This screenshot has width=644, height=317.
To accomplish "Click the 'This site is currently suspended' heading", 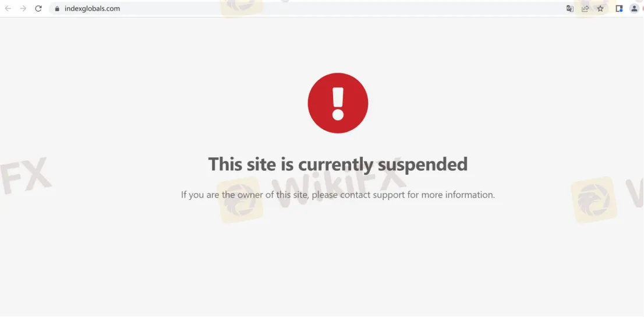I will pyautogui.click(x=338, y=164).
